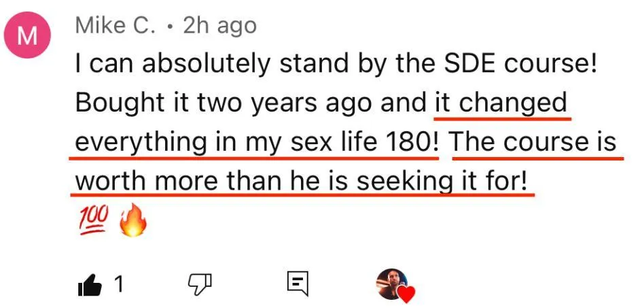Click the small red heart on creator avatar
644x308 pixels.
tap(406, 295)
